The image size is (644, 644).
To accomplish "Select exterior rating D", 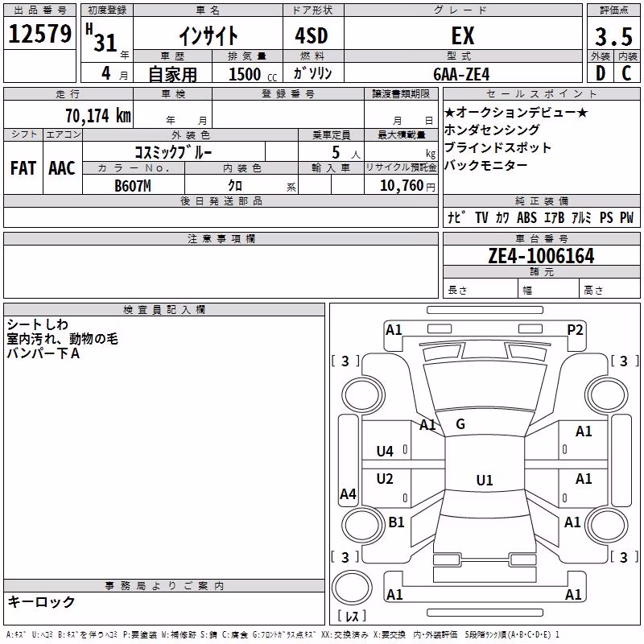I will tap(601, 73).
